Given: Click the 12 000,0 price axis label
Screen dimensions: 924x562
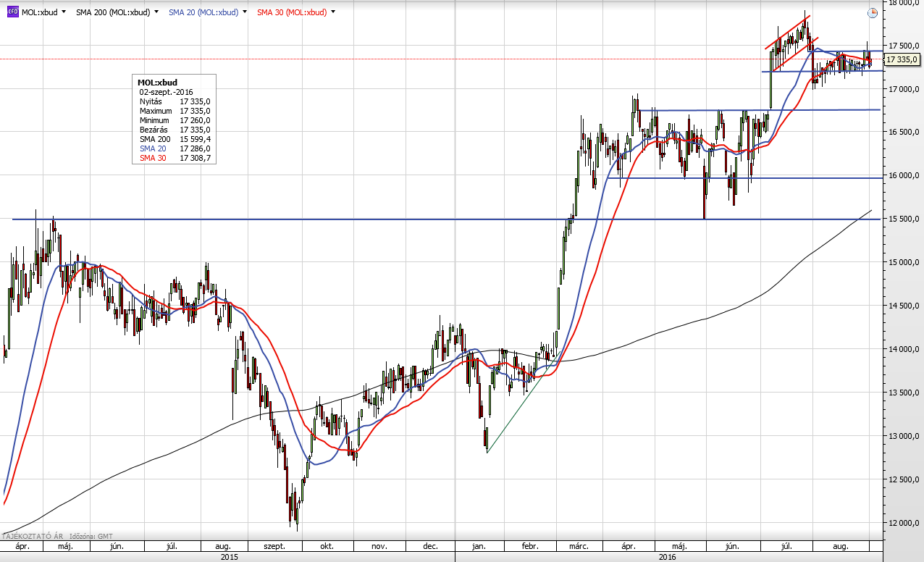Looking at the screenshot, I should (x=904, y=523).
